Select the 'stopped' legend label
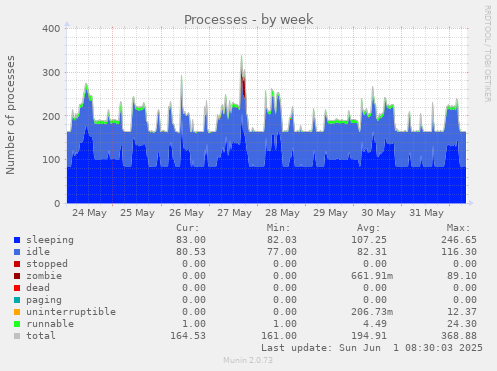The width and height of the screenshot is (497, 371). (47, 264)
